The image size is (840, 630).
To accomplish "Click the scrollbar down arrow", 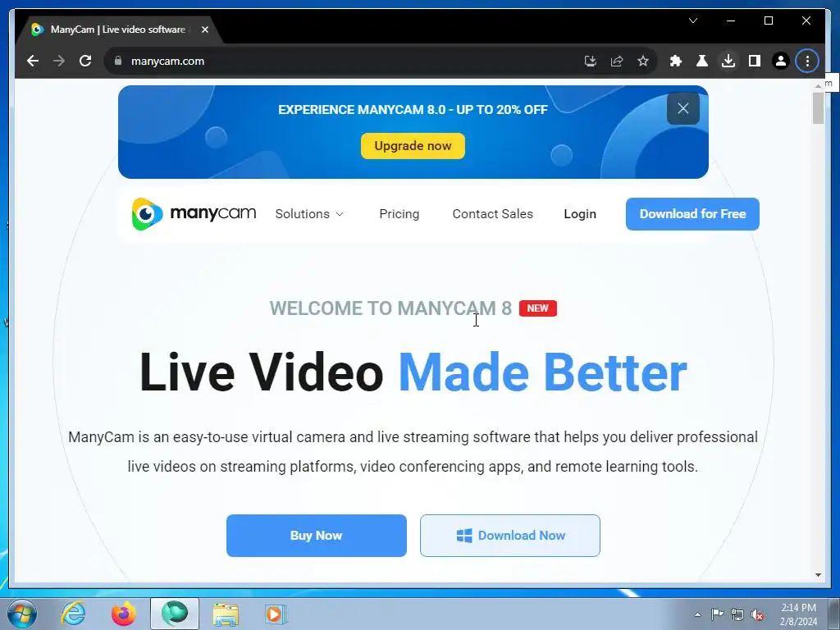I will [x=818, y=575].
